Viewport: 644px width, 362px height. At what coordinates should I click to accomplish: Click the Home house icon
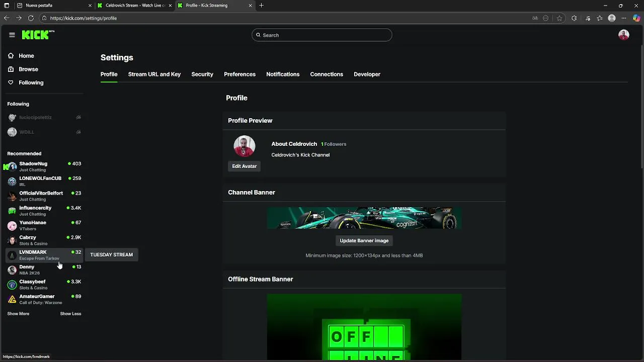[11, 56]
